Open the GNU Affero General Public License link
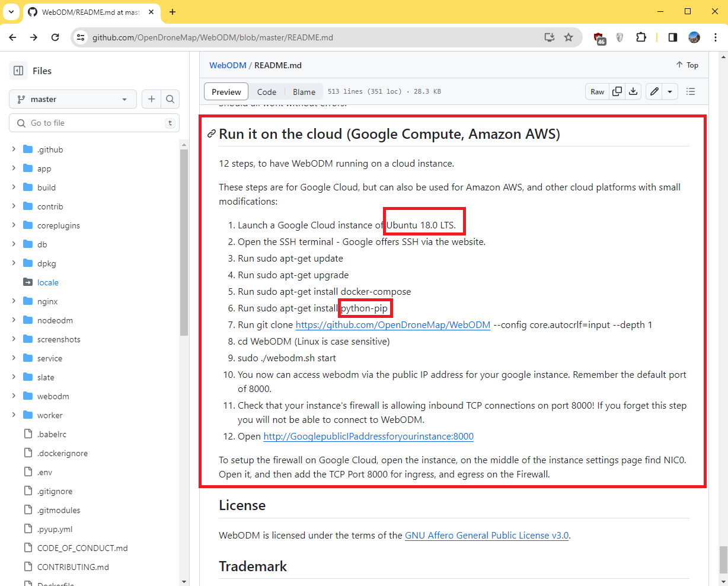Image resolution: width=728 pixels, height=586 pixels. click(486, 535)
